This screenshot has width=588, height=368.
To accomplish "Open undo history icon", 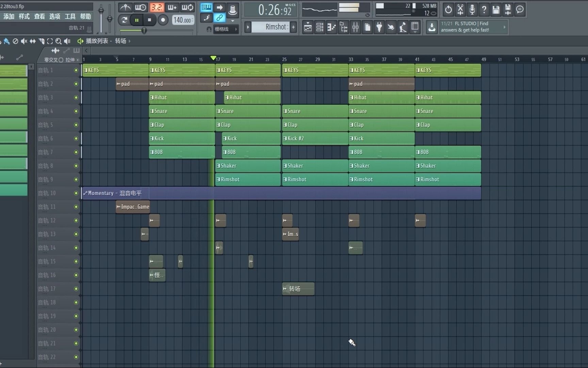I will coord(448,10).
